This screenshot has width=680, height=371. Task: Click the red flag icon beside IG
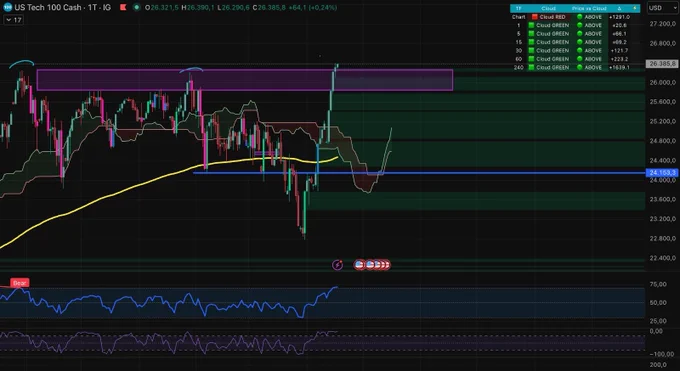(x=123, y=7)
